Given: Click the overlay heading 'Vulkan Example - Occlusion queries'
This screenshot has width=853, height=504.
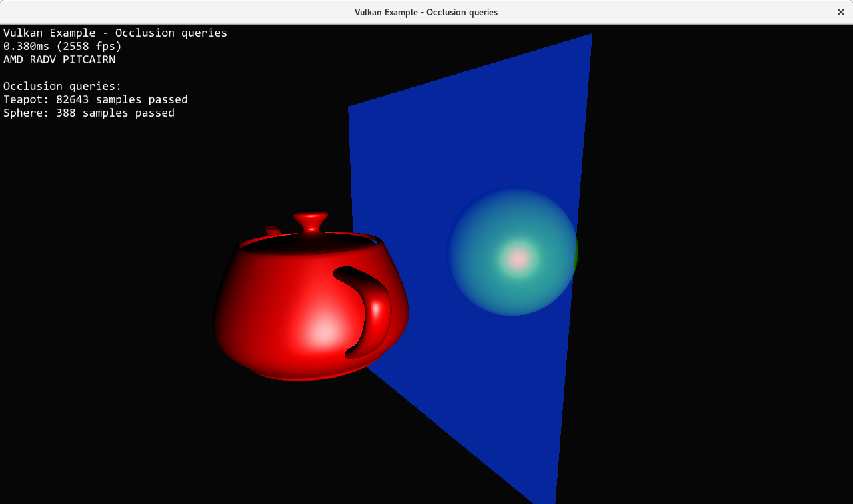Looking at the screenshot, I should [x=115, y=33].
